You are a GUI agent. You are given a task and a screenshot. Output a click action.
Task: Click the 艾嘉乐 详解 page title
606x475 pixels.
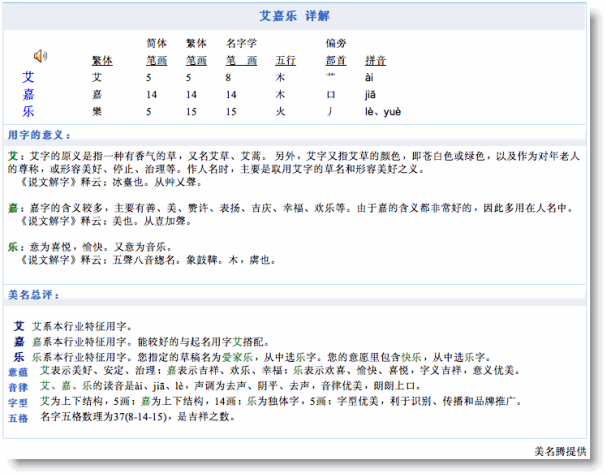coord(302,17)
